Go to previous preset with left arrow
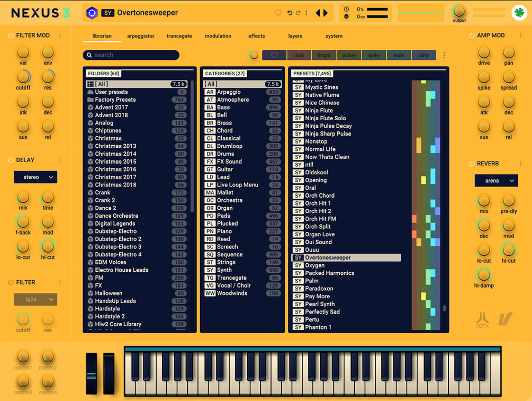This screenshot has width=532, height=401. click(318, 13)
